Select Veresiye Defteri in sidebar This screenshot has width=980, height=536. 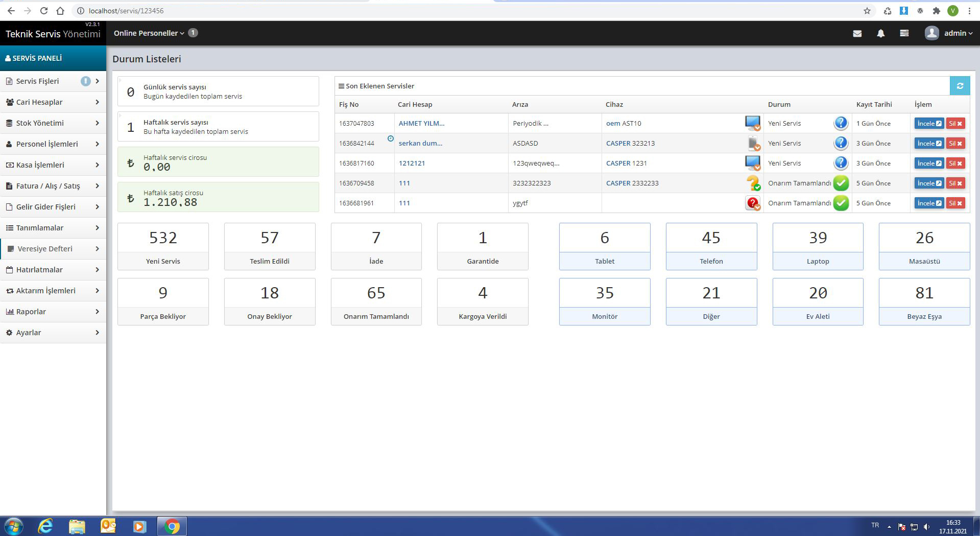pyautogui.click(x=53, y=249)
